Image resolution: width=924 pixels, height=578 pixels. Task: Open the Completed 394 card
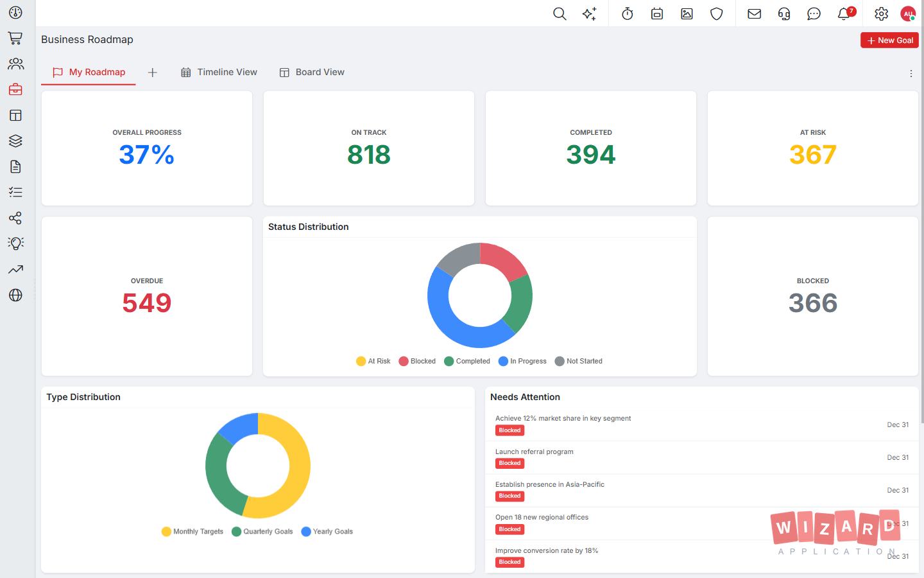[x=591, y=148]
